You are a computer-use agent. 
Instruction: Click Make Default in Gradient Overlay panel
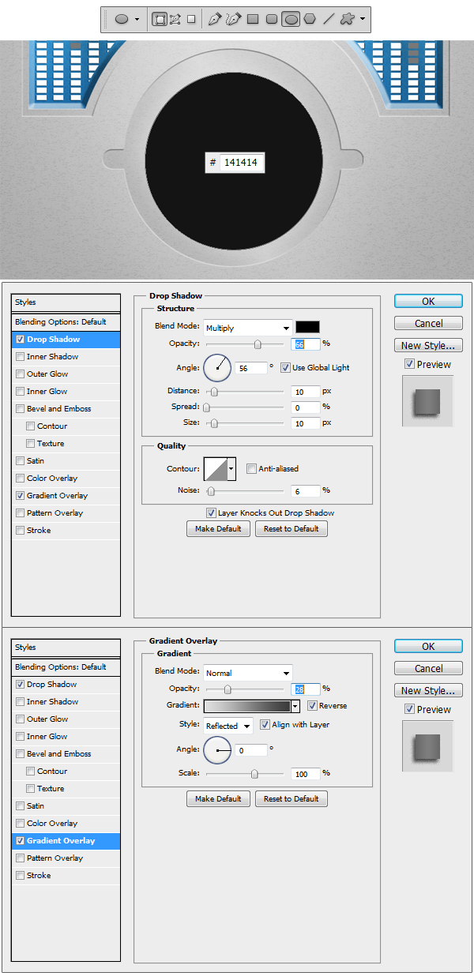coord(218,799)
